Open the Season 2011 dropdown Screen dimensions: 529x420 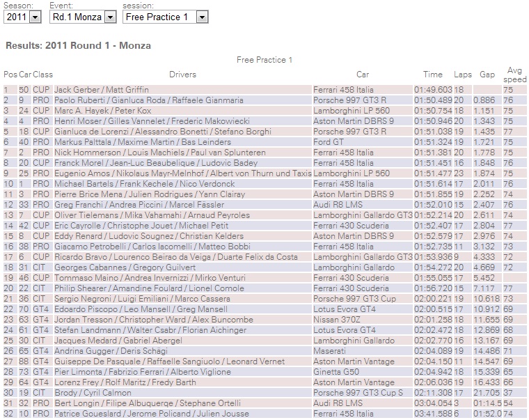pyautogui.click(x=22, y=17)
